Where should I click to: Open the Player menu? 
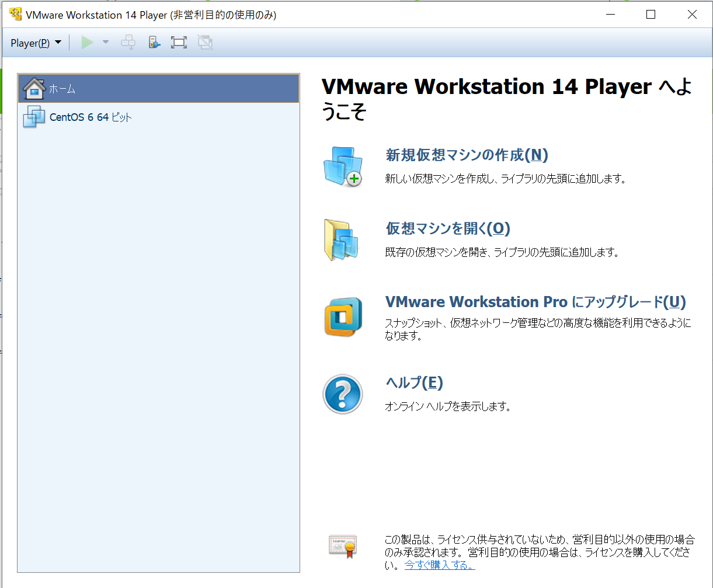click(x=30, y=42)
